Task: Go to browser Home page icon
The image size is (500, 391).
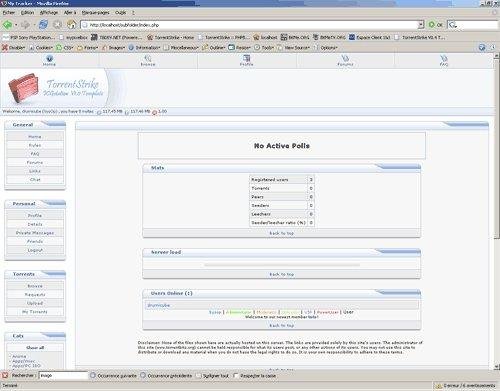Action: (x=72, y=24)
